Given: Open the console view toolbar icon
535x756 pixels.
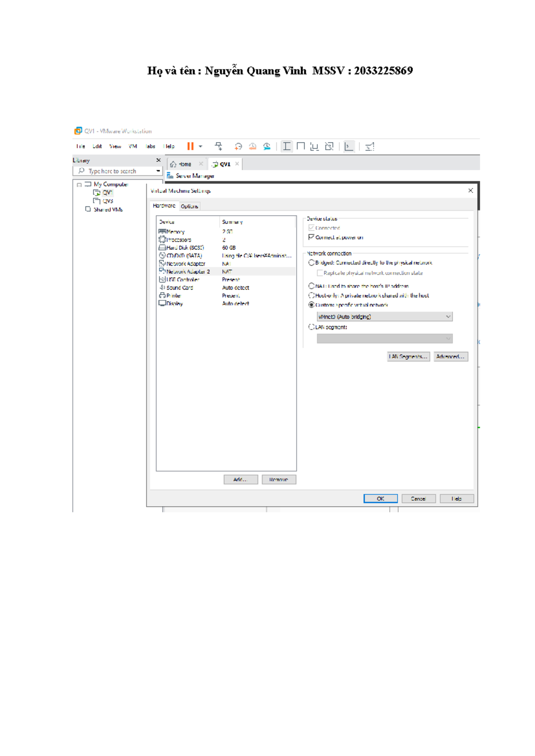Looking at the screenshot, I should (349, 146).
